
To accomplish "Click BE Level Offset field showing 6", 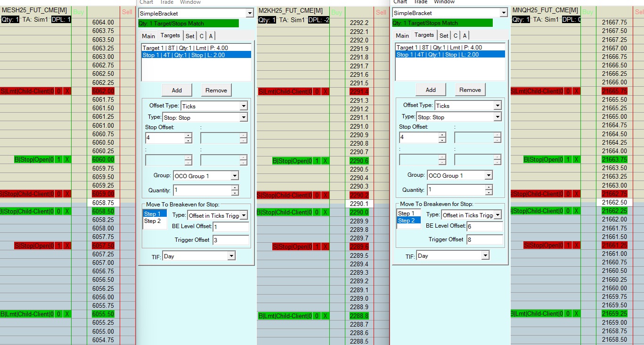I will pyautogui.click(x=485, y=227).
